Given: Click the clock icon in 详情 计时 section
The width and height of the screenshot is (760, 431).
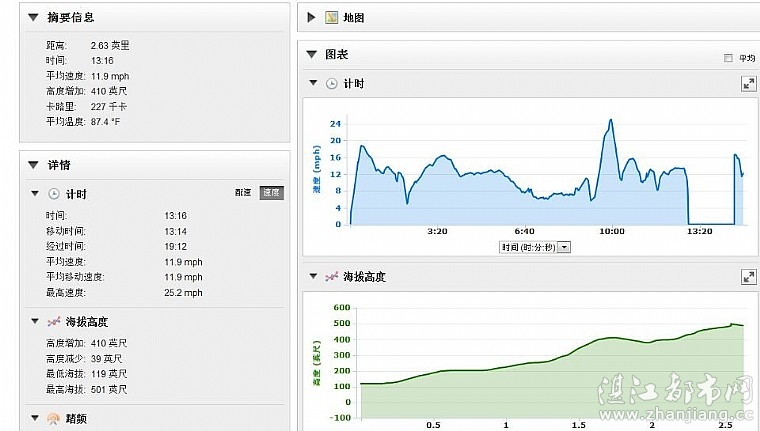Looking at the screenshot, I should click(53, 193).
